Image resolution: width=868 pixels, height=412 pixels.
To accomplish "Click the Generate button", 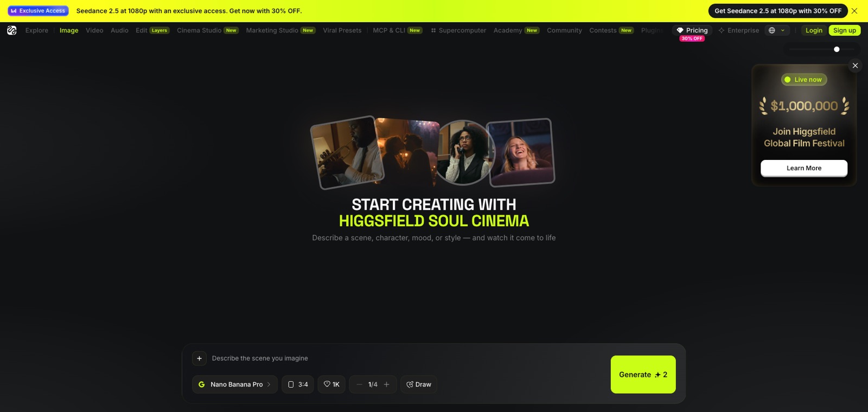I will coord(643,375).
